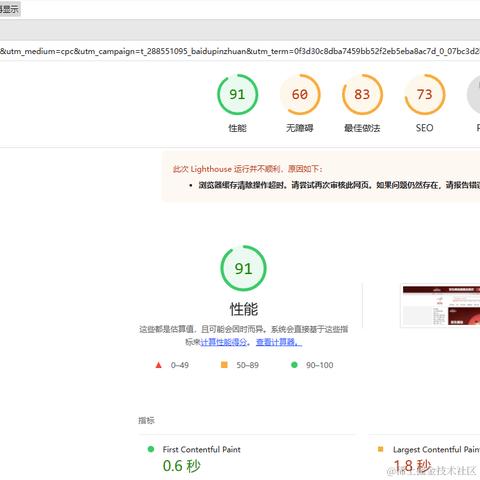Click the 显示 button at top left
480x480 pixels.
[x=10, y=9]
